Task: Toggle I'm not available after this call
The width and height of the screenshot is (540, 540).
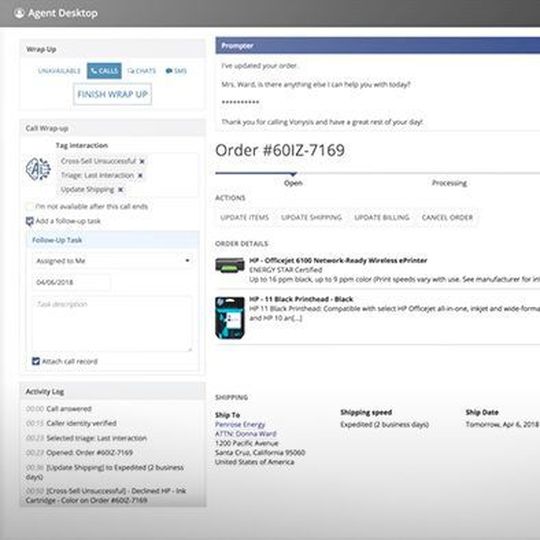Action: pos(30,207)
